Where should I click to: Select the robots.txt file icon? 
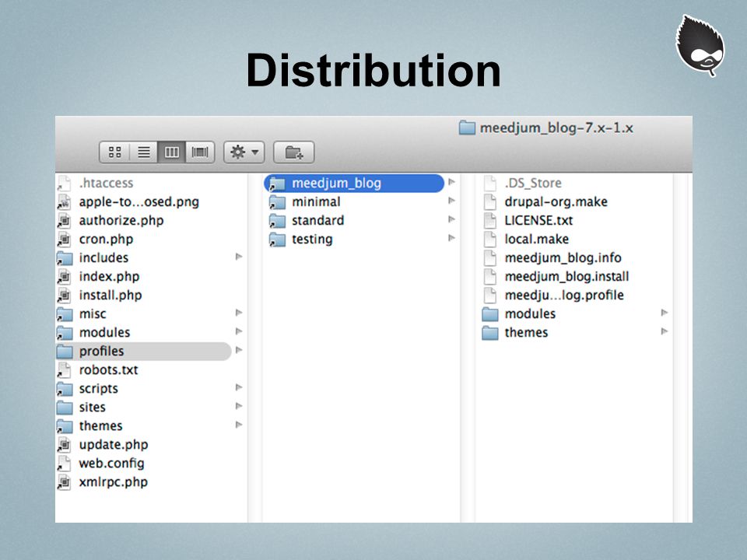65,370
